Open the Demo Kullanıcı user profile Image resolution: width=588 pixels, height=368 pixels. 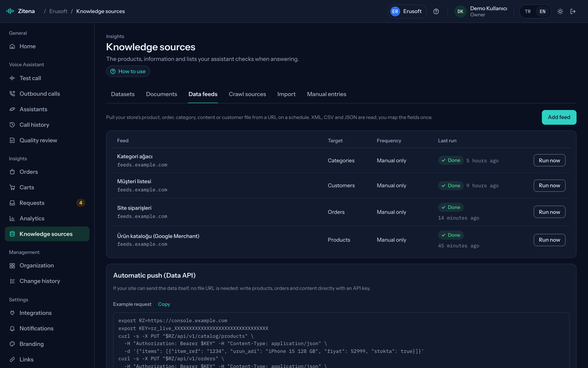coord(481,11)
